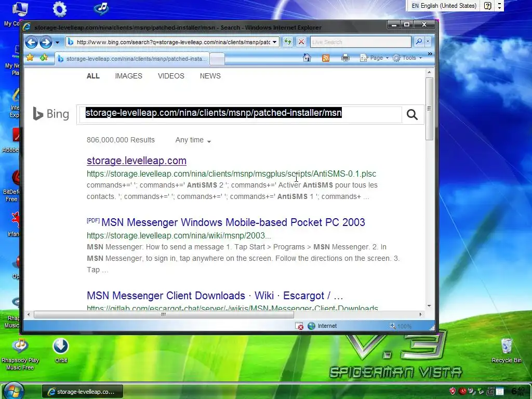Open the Recycle Bin desktop icon
532x399 pixels.
click(507, 351)
